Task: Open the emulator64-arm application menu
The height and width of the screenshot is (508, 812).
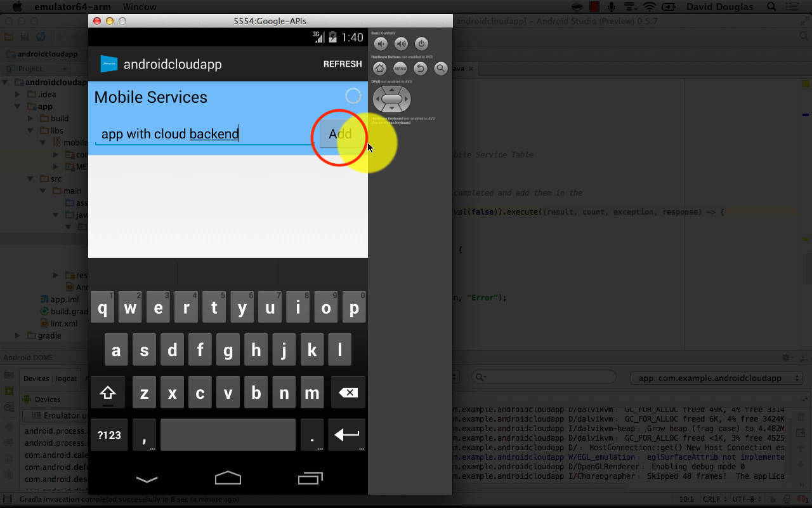Action: coord(72,7)
